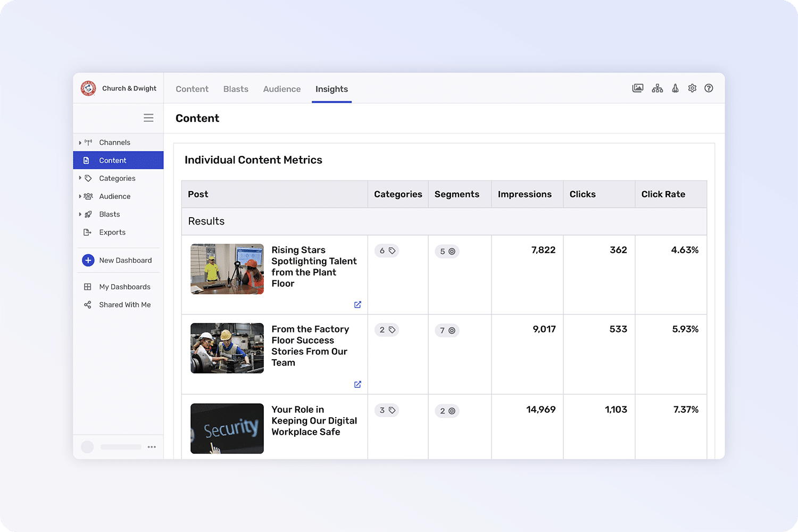This screenshot has height=532, width=798.
Task: Click 'Your Role in Keeping' post title
Action: coord(314,421)
